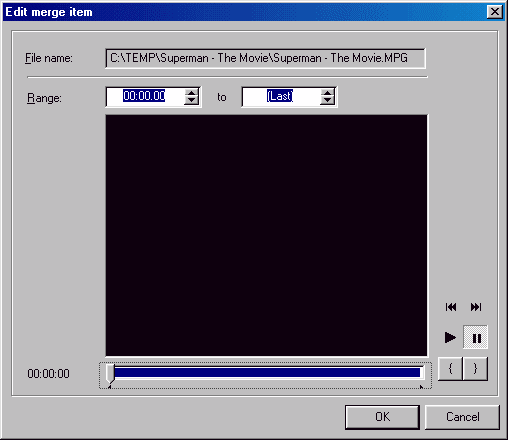Set range start with left brace button

(450, 368)
